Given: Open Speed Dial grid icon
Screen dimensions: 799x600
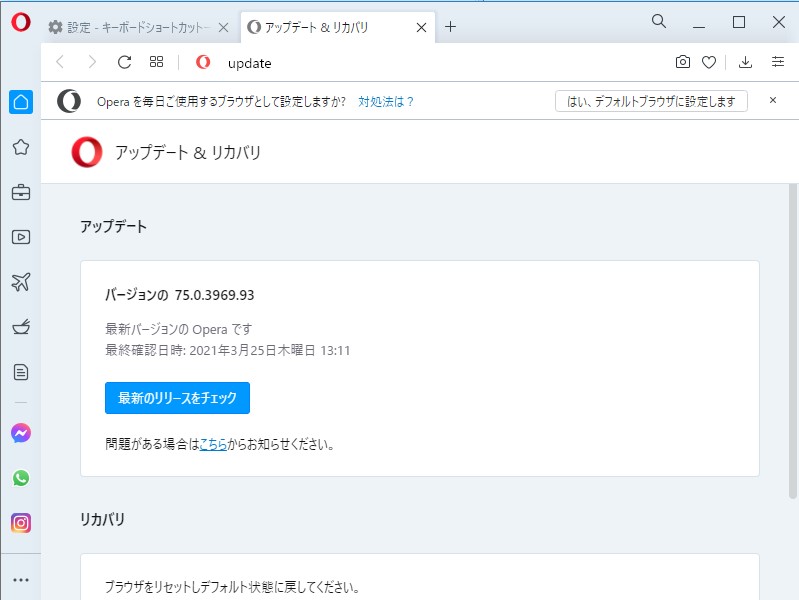Looking at the screenshot, I should click(x=156, y=62).
